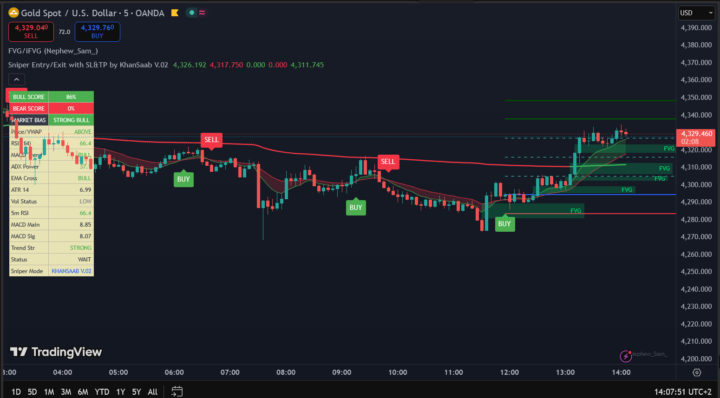Select the Sniper Entry/Exit indicator legend

tap(88, 65)
